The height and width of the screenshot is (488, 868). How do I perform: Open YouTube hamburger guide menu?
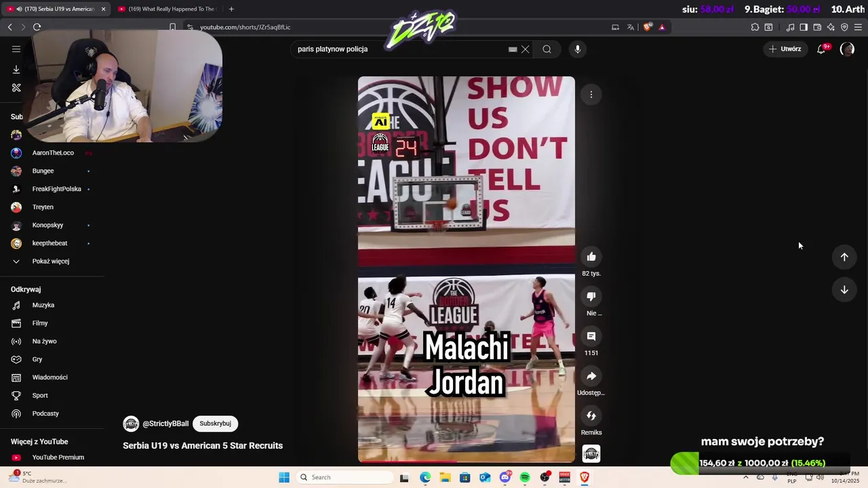click(x=16, y=49)
